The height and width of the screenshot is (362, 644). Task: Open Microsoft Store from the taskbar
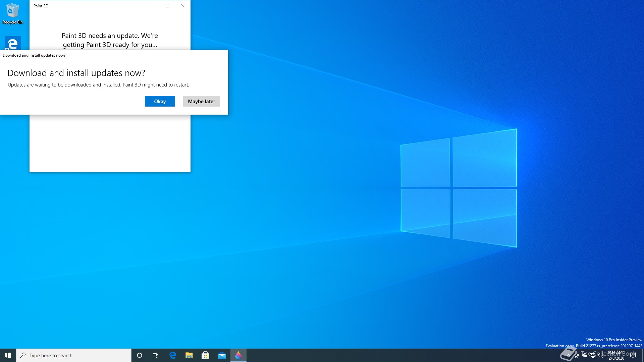tap(206, 355)
